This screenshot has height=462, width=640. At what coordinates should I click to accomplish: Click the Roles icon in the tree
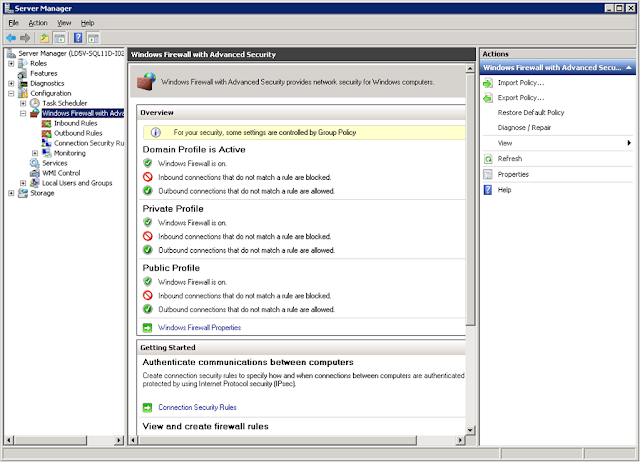coord(23,63)
